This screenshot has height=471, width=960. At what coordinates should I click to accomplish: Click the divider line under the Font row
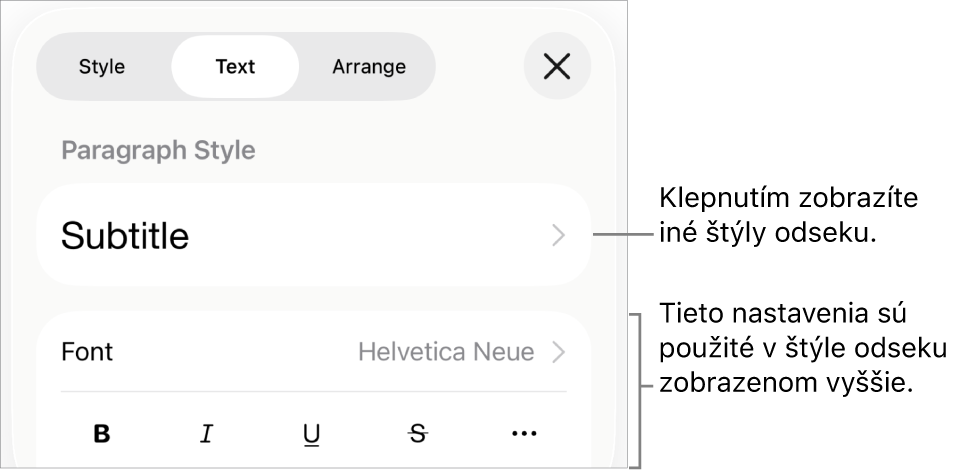313,391
